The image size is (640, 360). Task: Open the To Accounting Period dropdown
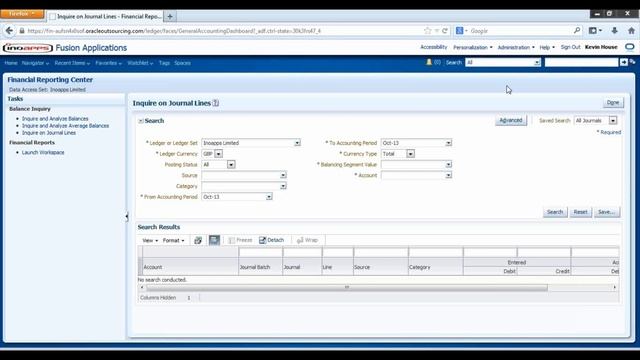tap(448, 143)
